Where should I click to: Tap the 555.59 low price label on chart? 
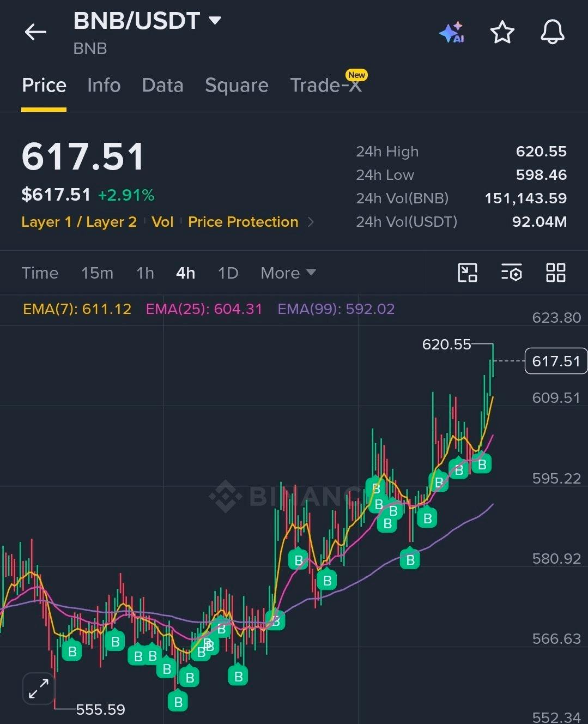pyautogui.click(x=100, y=709)
